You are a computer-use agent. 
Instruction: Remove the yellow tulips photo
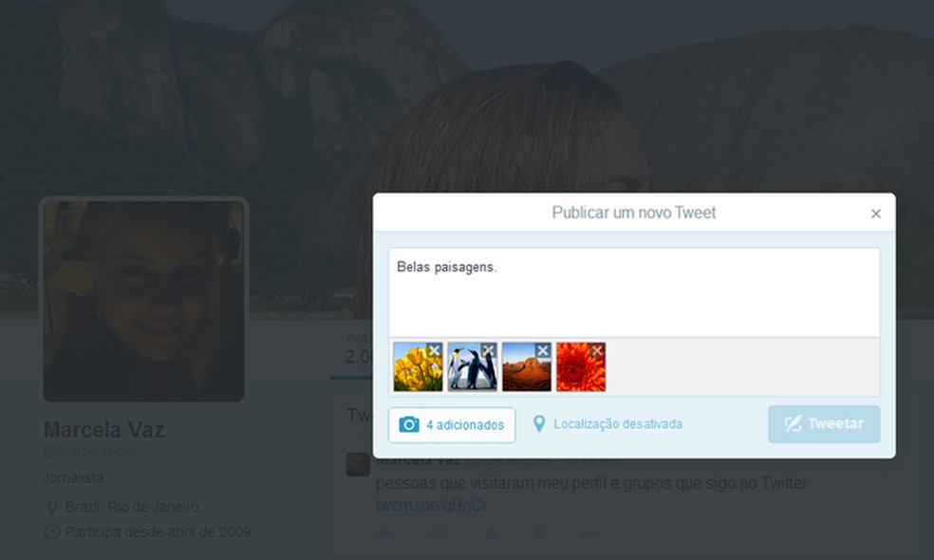pyautogui.click(x=434, y=351)
